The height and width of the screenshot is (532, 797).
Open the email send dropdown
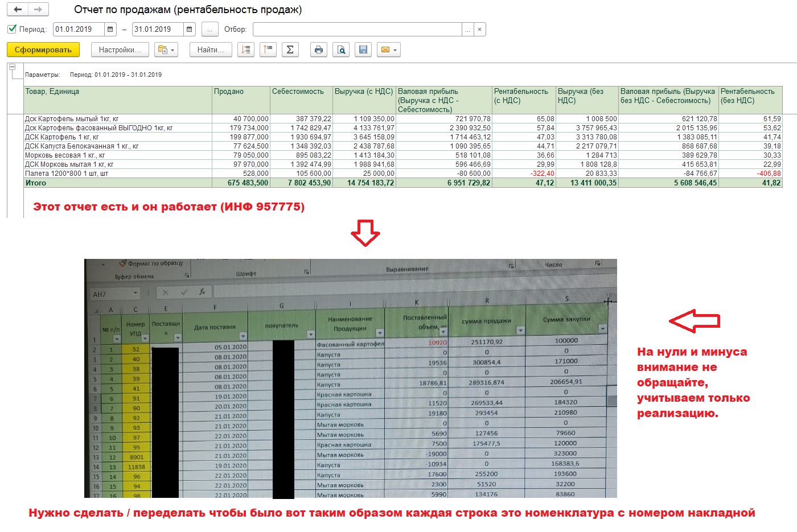pyautogui.click(x=389, y=50)
